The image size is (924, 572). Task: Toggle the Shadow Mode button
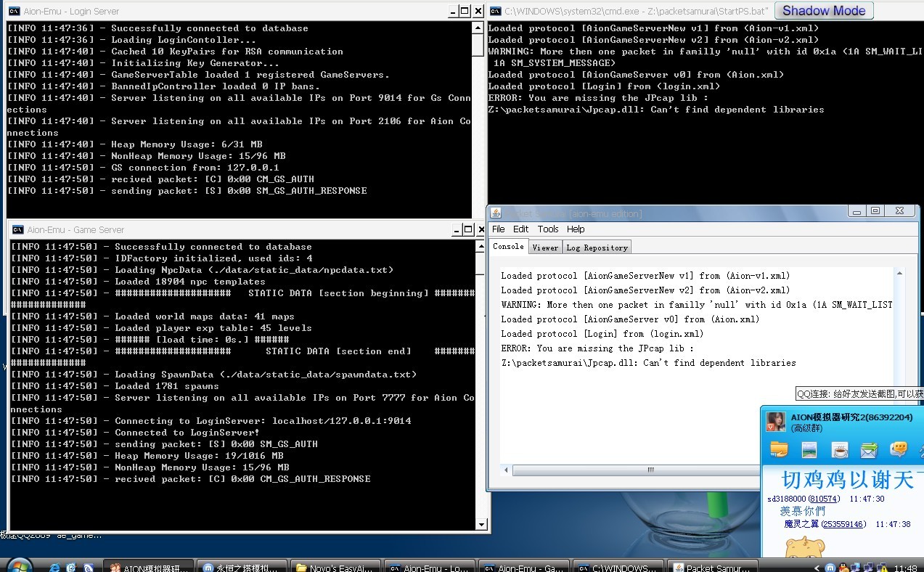click(x=823, y=11)
